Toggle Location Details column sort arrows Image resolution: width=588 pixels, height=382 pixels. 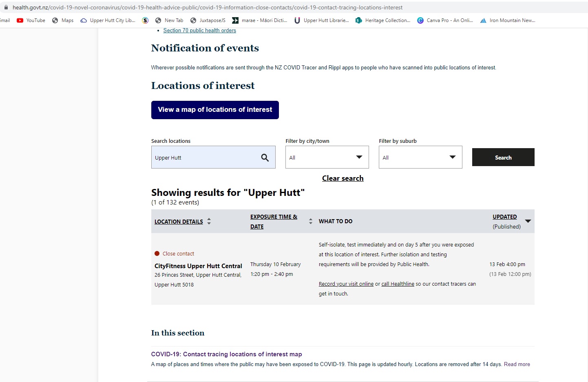[209, 221]
